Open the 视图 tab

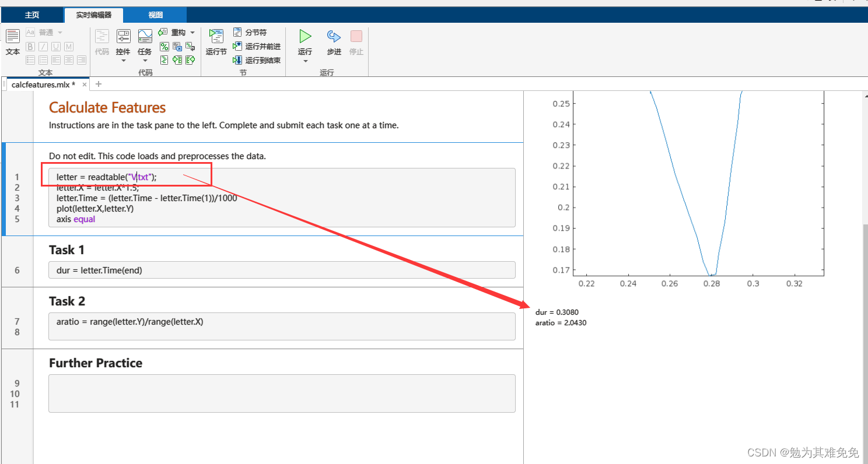[156, 15]
